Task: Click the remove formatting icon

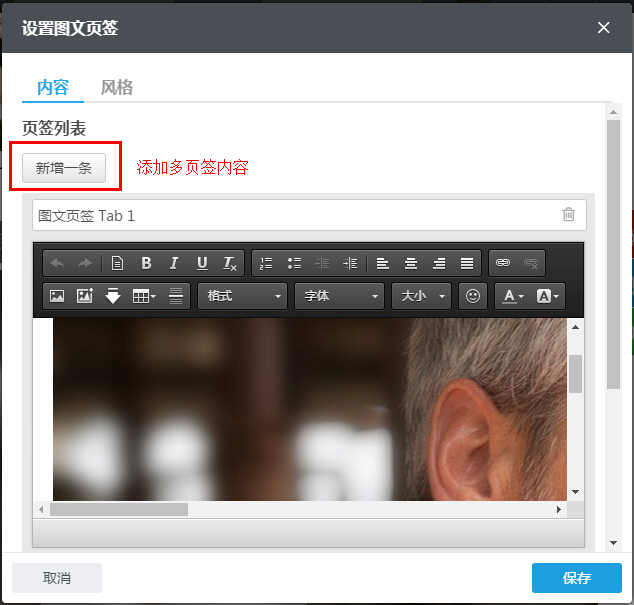Action: point(230,263)
